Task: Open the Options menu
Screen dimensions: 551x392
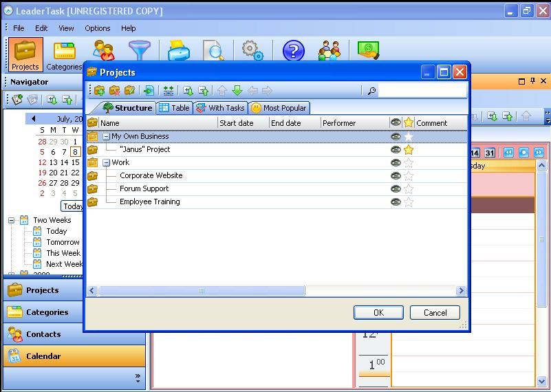Action: [x=98, y=28]
